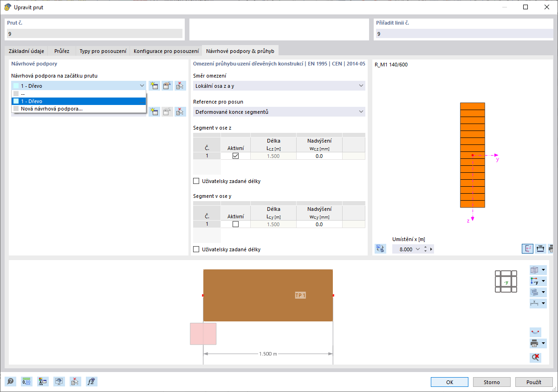The image size is (558, 392).
Task: Click Délka 1.500 cell in y segment
Action: [x=273, y=224]
